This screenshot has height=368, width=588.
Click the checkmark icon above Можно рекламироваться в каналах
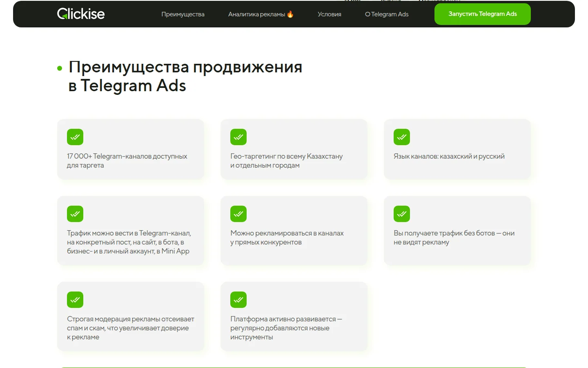(x=238, y=214)
